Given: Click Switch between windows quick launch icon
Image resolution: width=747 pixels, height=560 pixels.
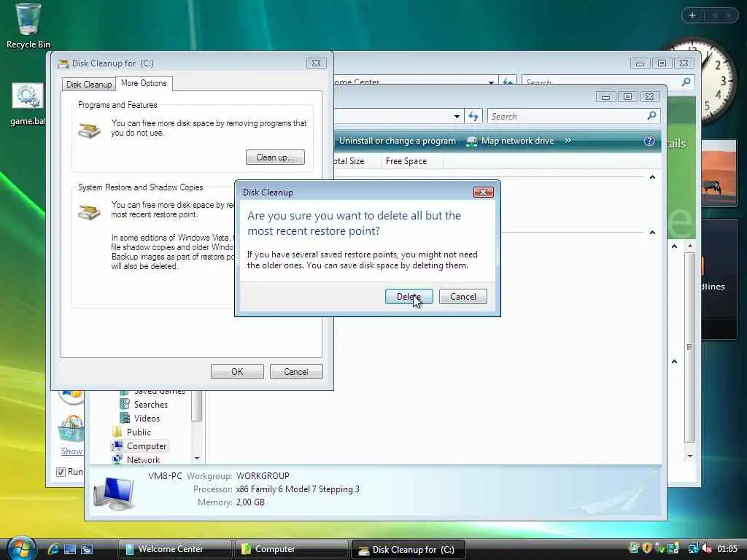Looking at the screenshot, I should (88, 549).
